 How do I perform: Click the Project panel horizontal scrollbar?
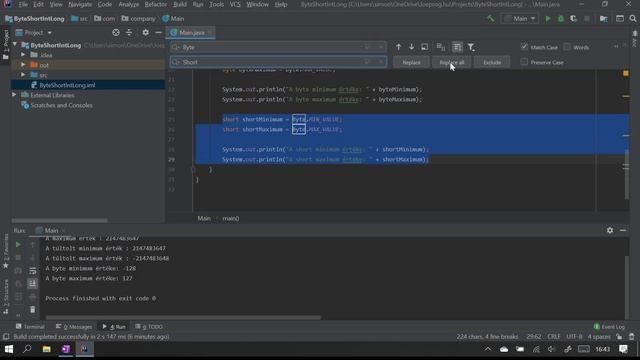point(60,220)
